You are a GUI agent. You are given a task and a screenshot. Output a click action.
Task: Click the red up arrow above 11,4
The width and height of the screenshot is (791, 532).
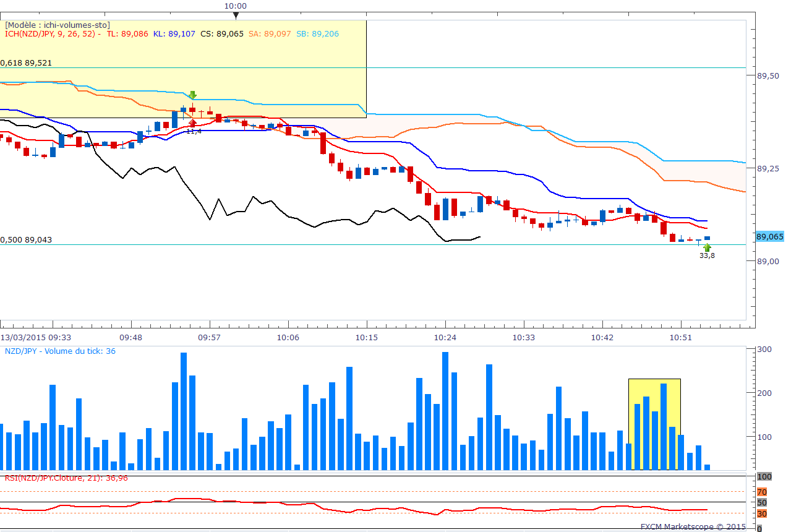[x=192, y=123]
